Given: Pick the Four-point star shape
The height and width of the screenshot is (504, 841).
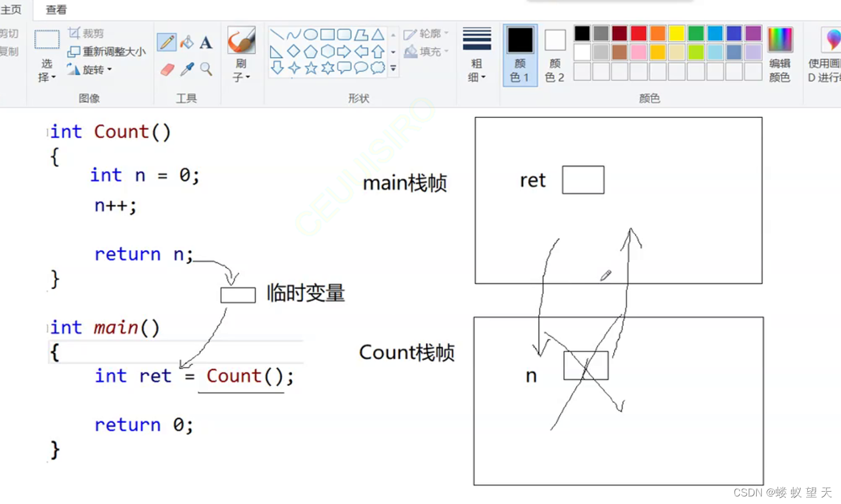Looking at the screenshot, I should click(294, 68).
